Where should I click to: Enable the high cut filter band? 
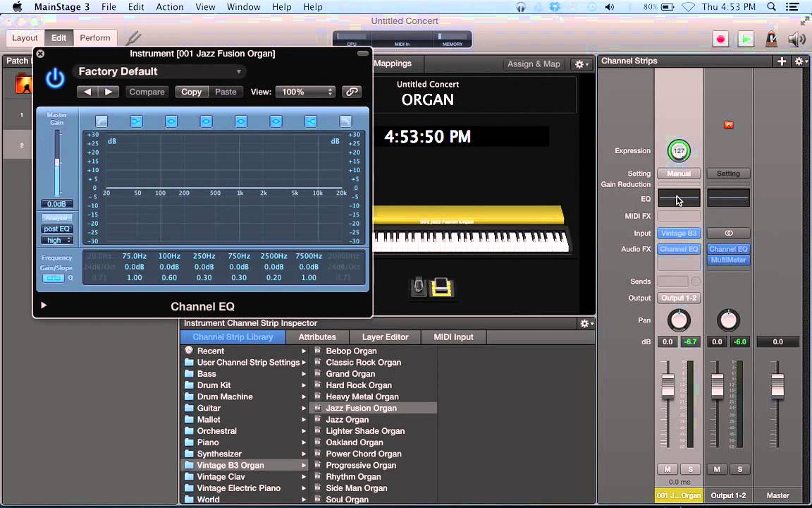(345, 121)
